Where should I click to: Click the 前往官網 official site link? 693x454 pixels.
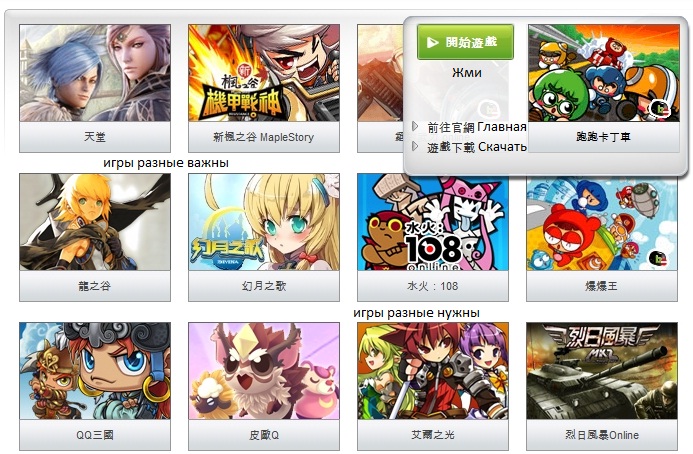tap(451, 127)
